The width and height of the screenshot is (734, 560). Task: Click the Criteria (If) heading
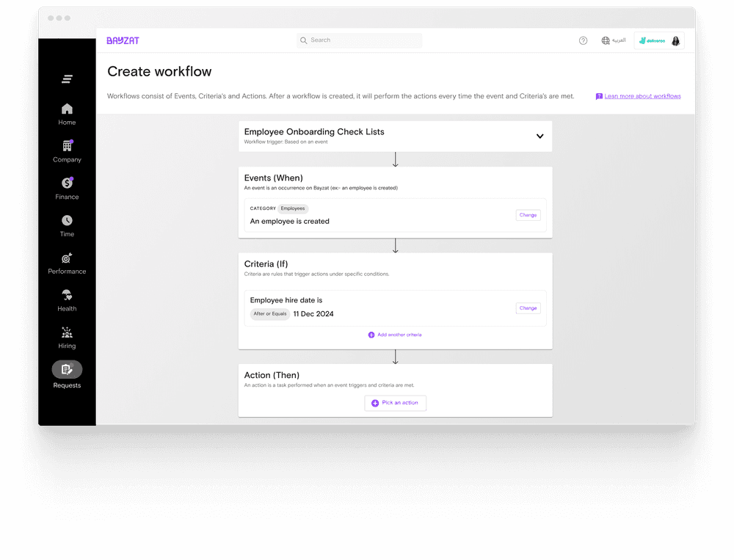click(x=266, y=264)
